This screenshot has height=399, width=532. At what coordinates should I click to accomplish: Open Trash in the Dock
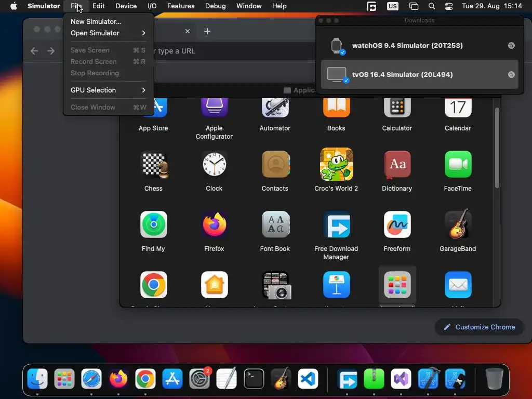(x=495, y=379)
